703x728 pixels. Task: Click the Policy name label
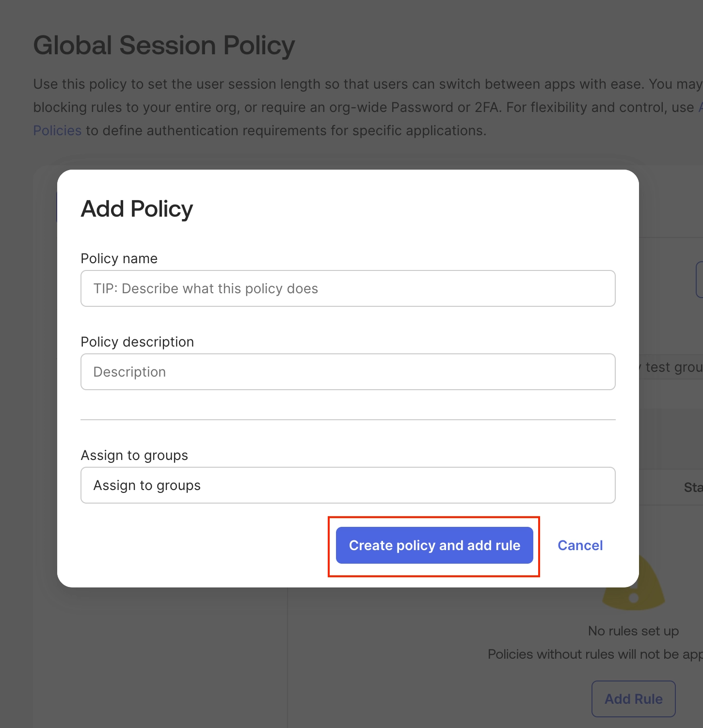pyautogui.click(x=119, y=258)
